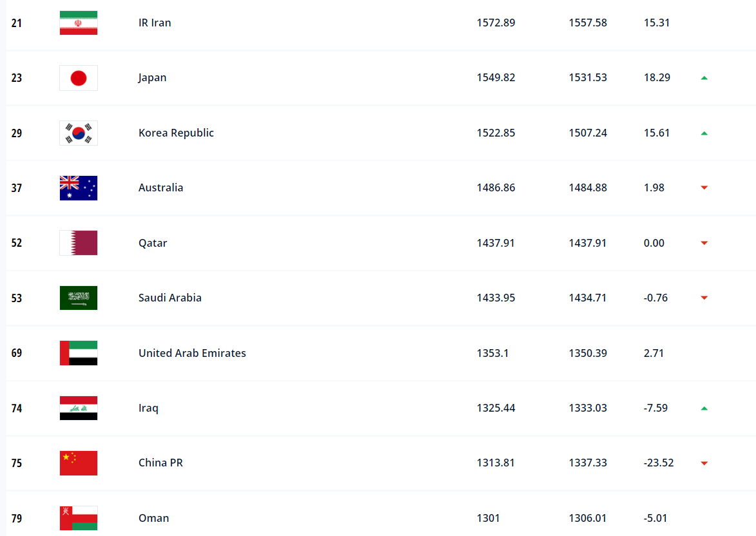Image resolution: width=756 pixels, height=536 pixels.
Task: Click the China PR flag icon
Action: tap(79, 463)
